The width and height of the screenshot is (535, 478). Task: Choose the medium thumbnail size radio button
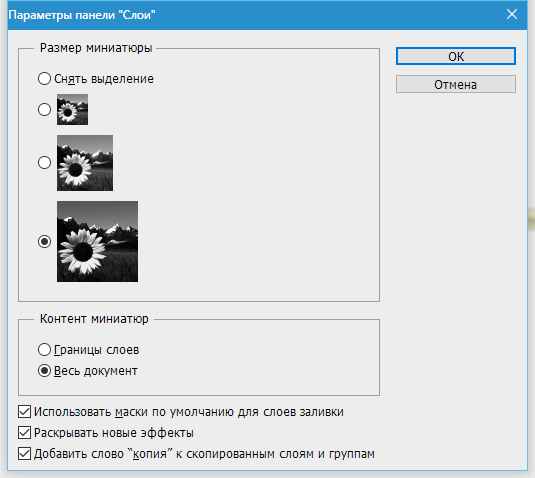point(44,162)
